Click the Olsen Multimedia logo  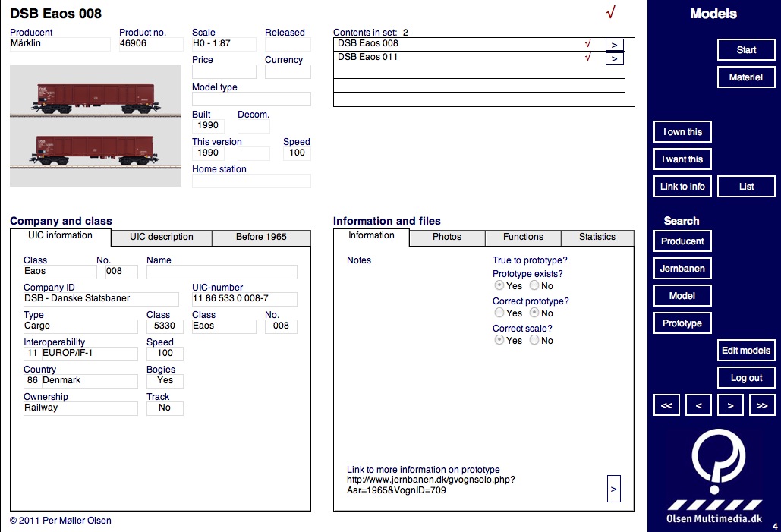click(x=714, y=477)
